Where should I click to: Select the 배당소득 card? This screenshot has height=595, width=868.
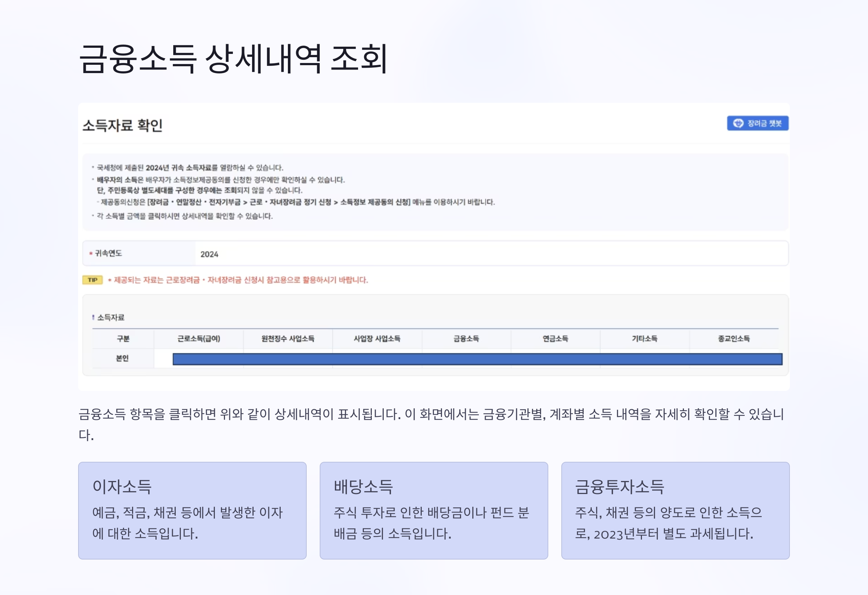[434, 511]
